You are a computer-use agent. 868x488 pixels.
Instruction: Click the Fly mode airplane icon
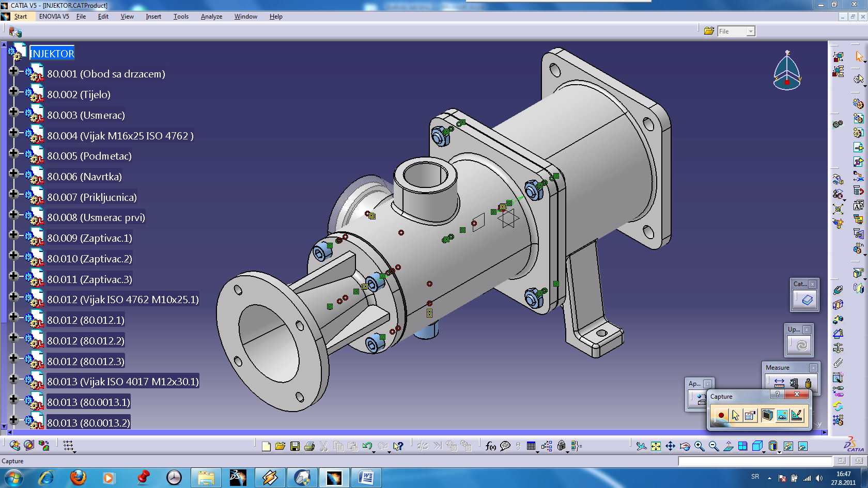(x=641, y=446)
